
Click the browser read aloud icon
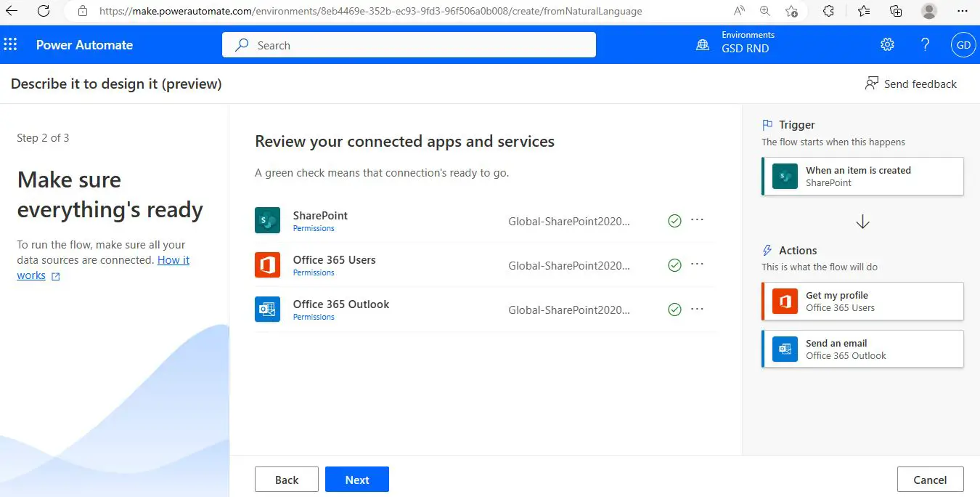[739, 11]
